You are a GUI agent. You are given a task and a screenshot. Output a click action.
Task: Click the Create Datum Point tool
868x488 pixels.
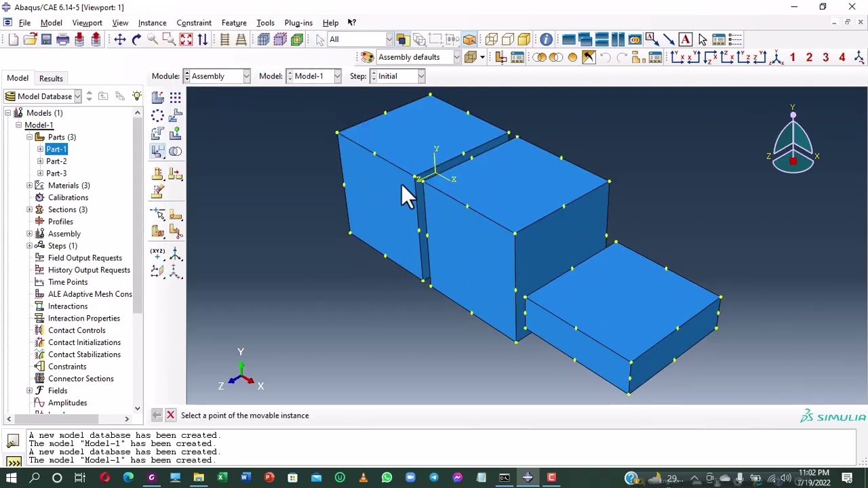[157, 253]
